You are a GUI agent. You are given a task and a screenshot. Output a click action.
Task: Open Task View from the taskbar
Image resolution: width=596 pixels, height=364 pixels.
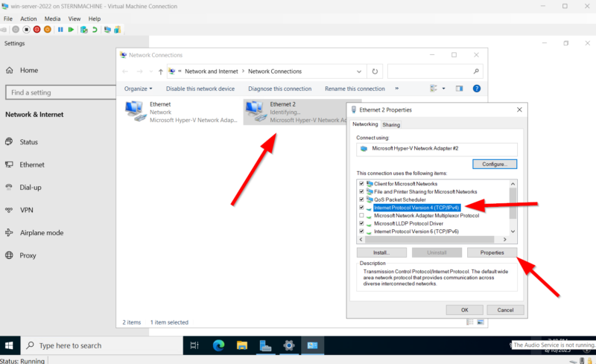(194, 345)
